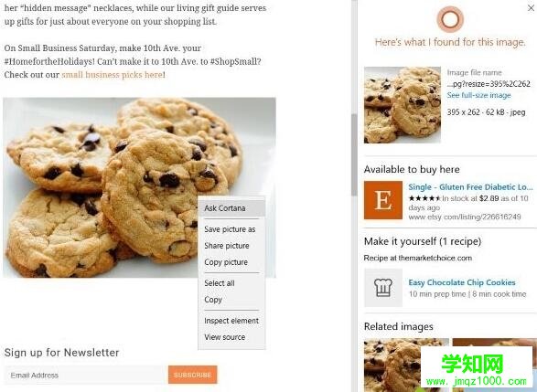This screenshot has width=537, height=392.
Task: Click the Cortana circle icon
Action: click(450, 19)
